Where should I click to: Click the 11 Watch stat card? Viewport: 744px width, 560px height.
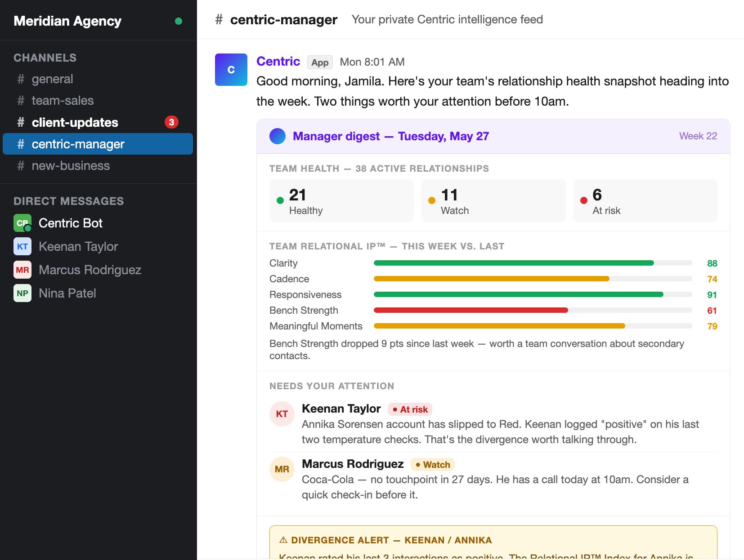[x=493, y=200]
